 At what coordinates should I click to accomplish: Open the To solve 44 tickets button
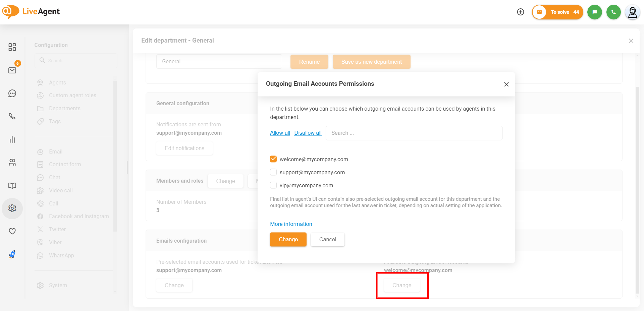coord(557,12)
